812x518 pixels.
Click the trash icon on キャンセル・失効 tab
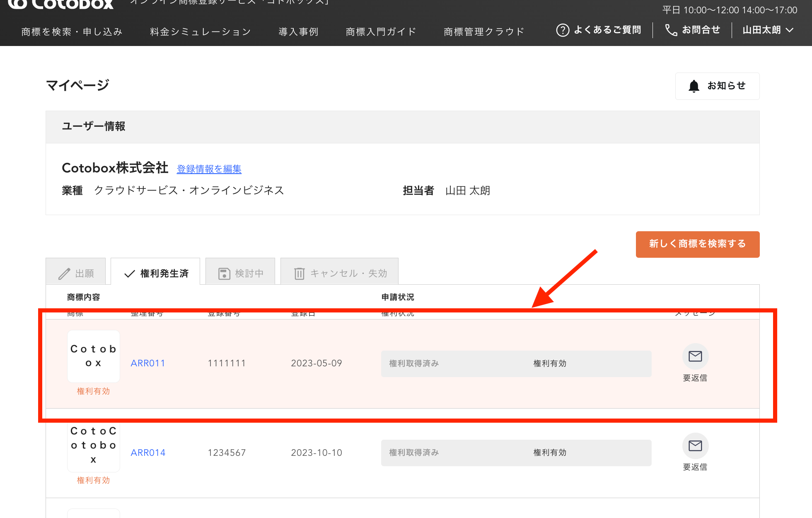point(299,274)
